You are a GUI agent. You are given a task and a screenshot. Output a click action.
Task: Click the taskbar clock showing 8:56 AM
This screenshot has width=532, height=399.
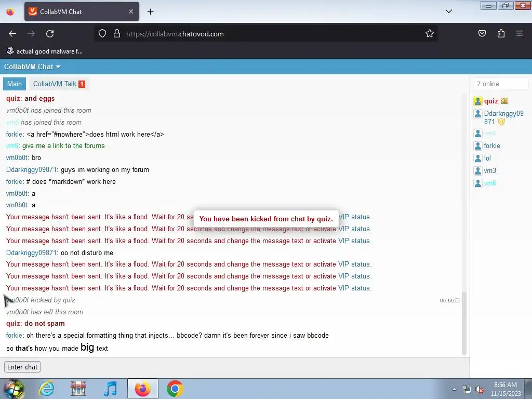506,389
